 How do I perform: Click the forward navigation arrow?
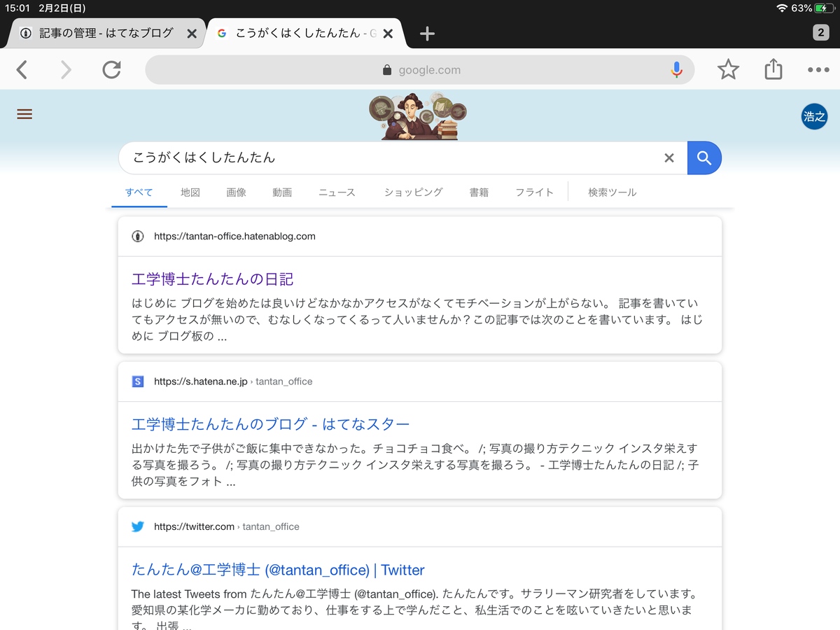point(66,69)
